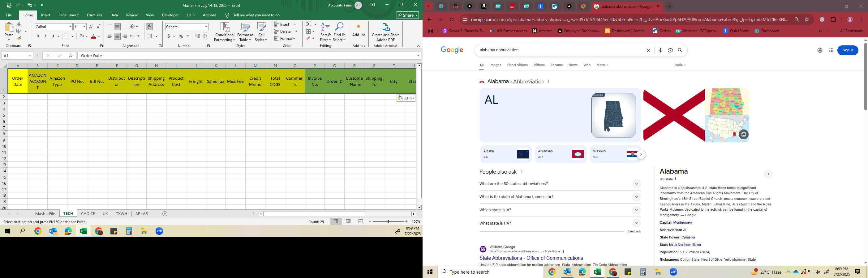Screen dimensions: 868x278
Task: Click the Add-ins button
Action: 359,30
